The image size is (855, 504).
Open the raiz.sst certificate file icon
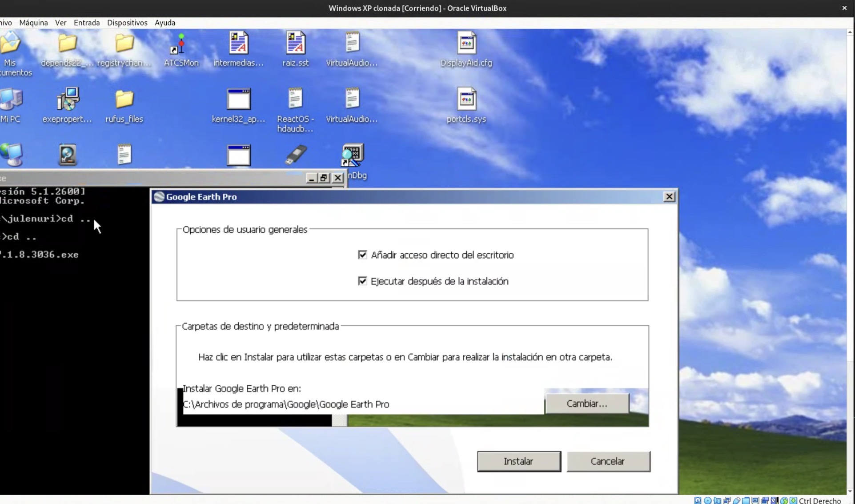[x=295, y=44]
